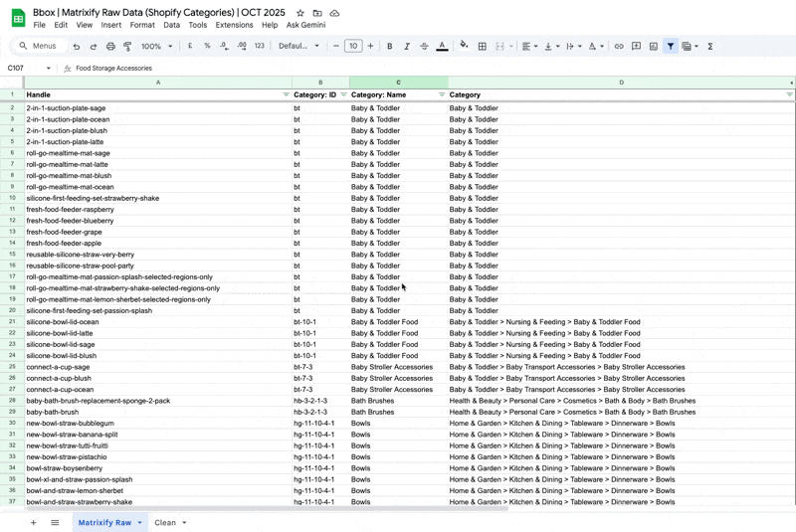Click the Undo icon in toolbar

click(x=77, y=46)
